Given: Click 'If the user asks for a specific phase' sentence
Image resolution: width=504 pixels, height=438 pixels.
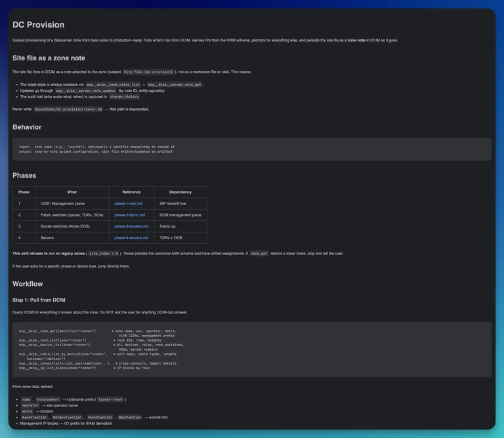Looking at the screenshot, I should click(x=71, y=266).
